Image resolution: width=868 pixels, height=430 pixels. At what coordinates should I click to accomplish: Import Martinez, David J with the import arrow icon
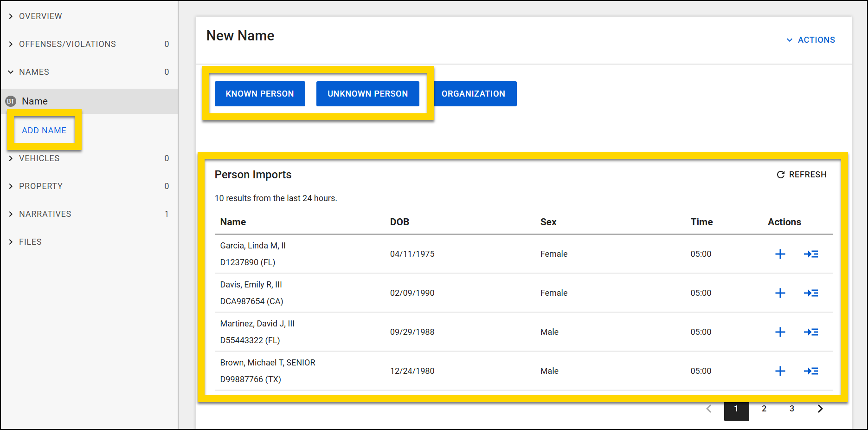(810, 332)
